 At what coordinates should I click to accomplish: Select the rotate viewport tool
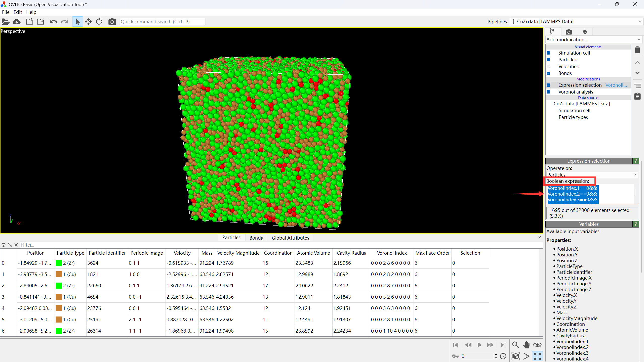(x=99, y=22)
